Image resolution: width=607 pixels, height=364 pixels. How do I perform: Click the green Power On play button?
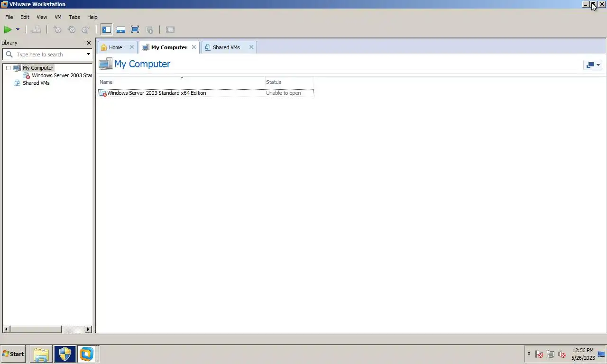[8, 29]
